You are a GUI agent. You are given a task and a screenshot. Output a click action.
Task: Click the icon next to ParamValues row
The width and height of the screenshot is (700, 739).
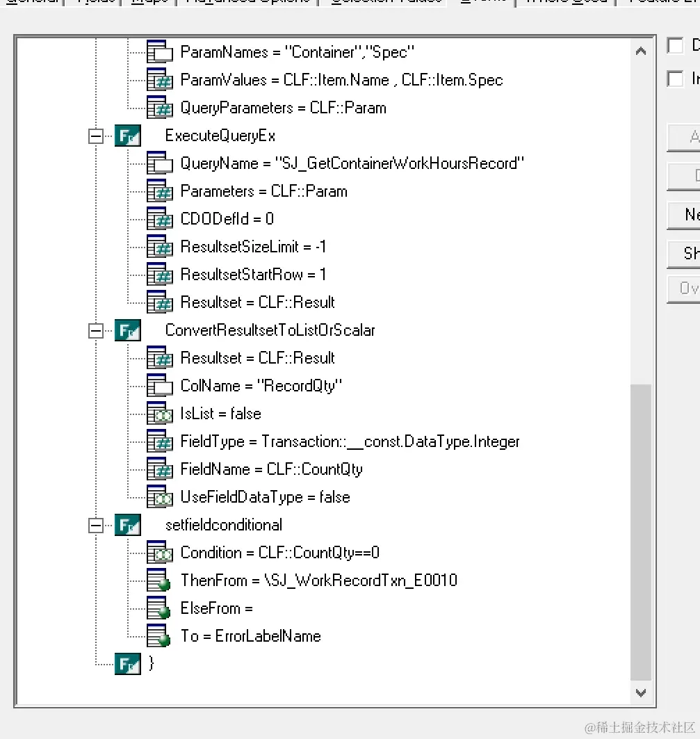pos(159,79)
